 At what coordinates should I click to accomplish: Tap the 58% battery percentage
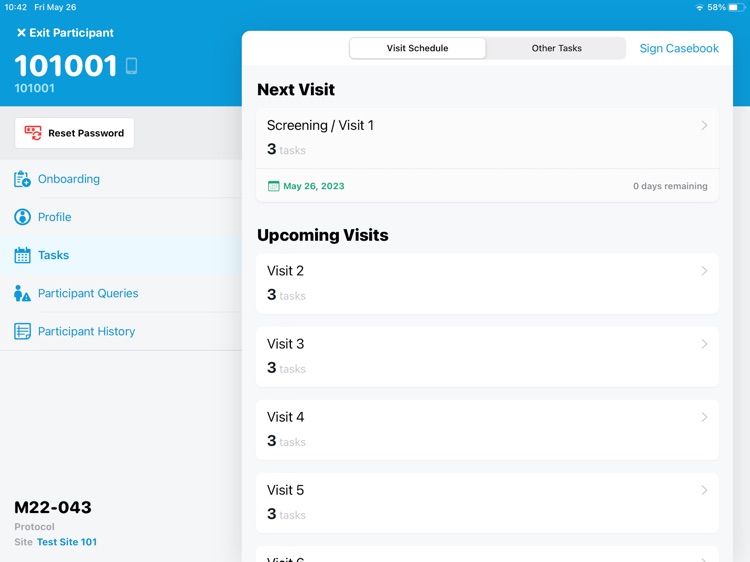click(717, 7)
